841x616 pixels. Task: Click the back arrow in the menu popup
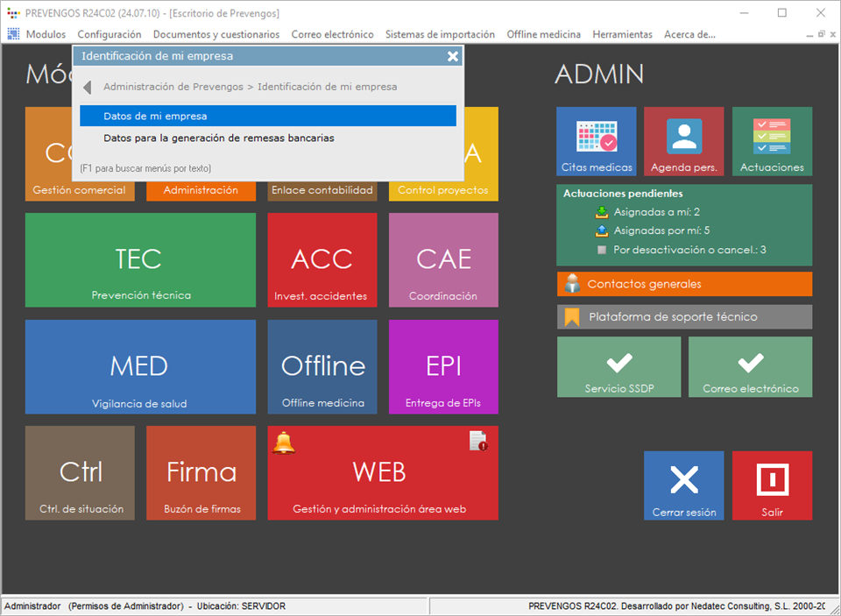(x=88, y=88)
